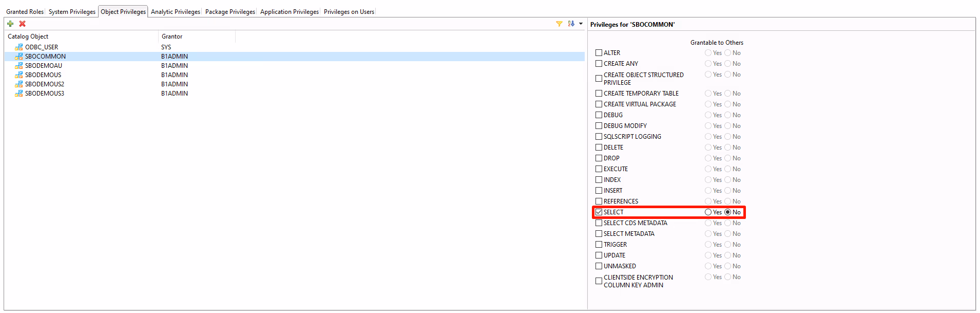The width and height of the screenshot is (980, 313).
Task: Select the SBODEMOUS catalog object row
Action: [x=43, y=75]
